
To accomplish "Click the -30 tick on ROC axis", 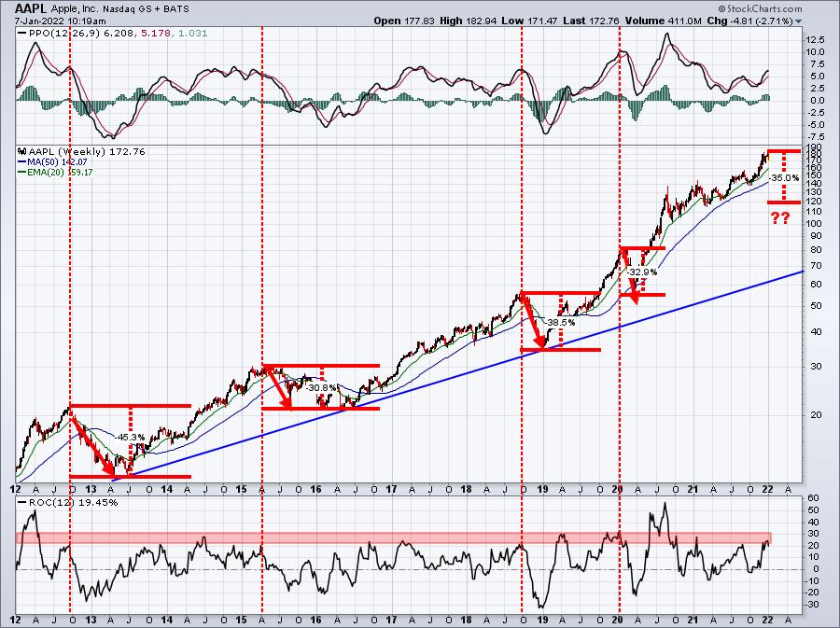I will (812, 604).
